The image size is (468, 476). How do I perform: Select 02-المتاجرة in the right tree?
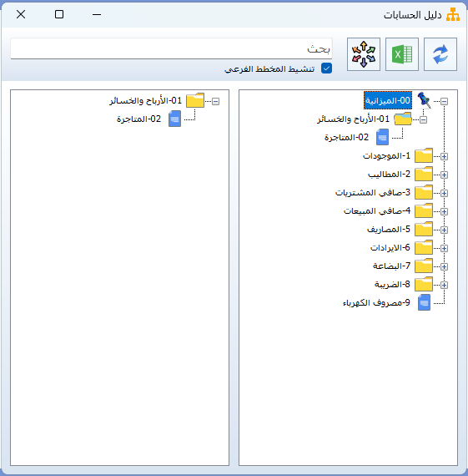[x=347, y=137]
